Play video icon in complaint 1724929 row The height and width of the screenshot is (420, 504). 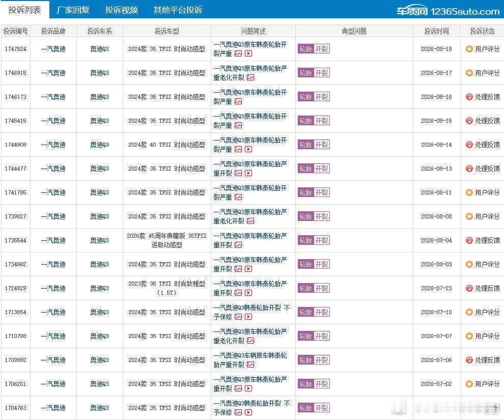248,293
